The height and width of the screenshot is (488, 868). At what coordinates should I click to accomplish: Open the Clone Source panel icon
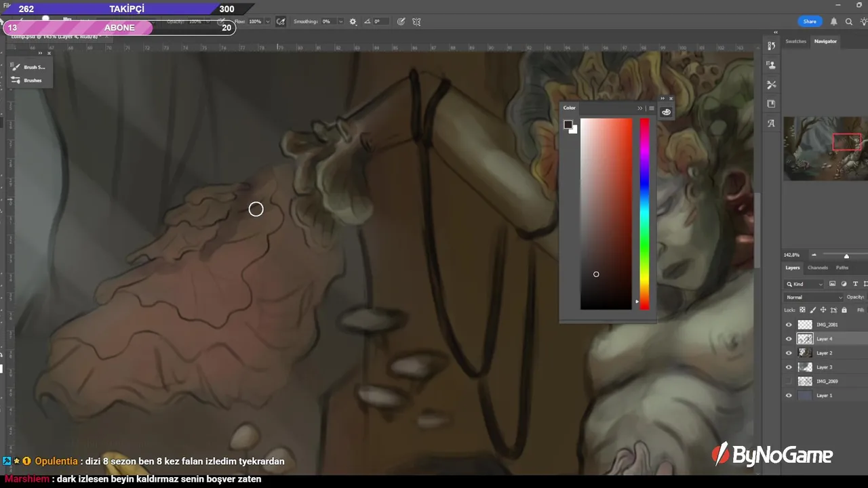tap(771, 65)
